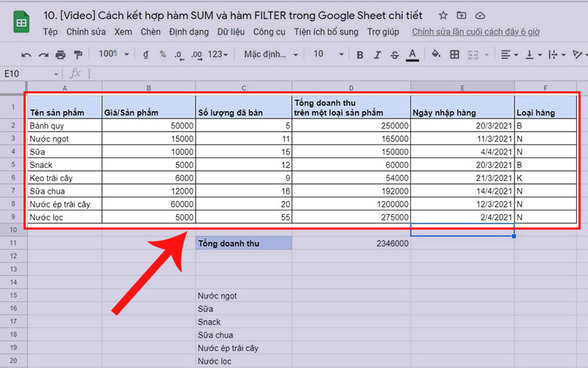
Task: Star the document with the star icon
Action: point(442,15)
